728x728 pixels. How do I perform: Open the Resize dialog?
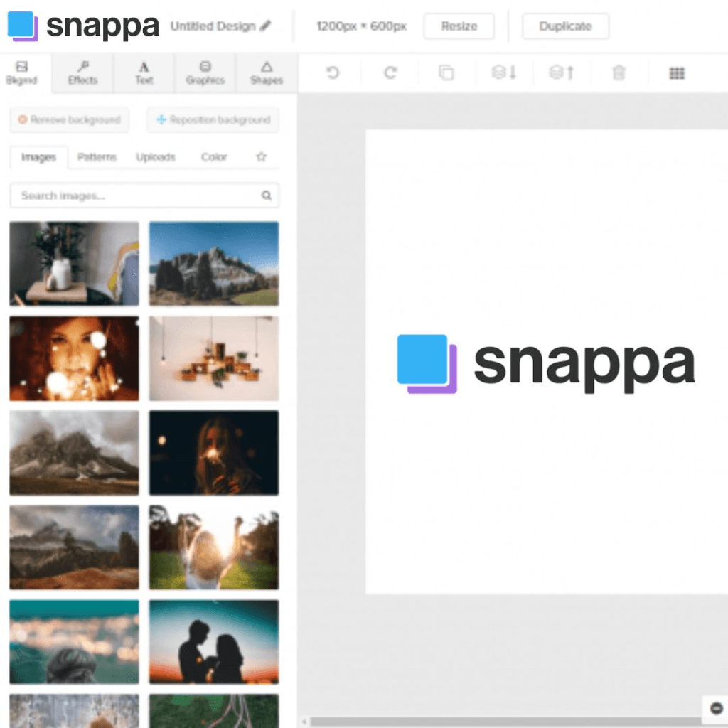[x=459, y=26]
